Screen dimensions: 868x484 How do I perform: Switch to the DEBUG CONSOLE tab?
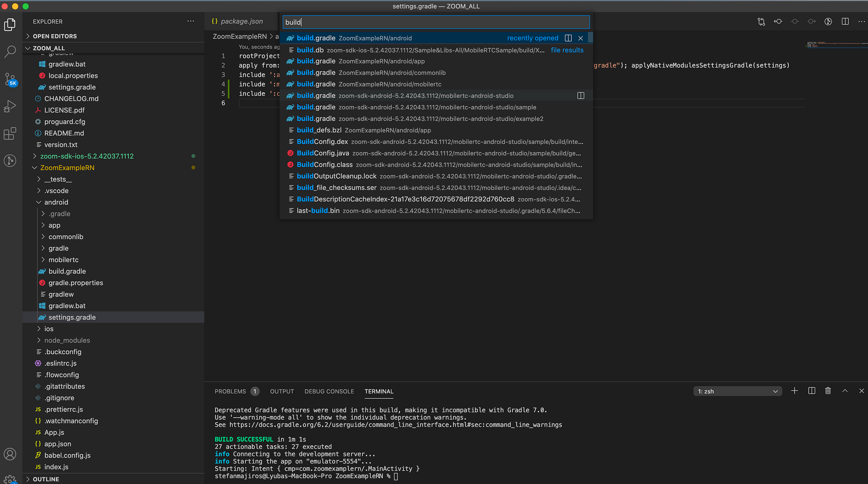pos(329,391)
